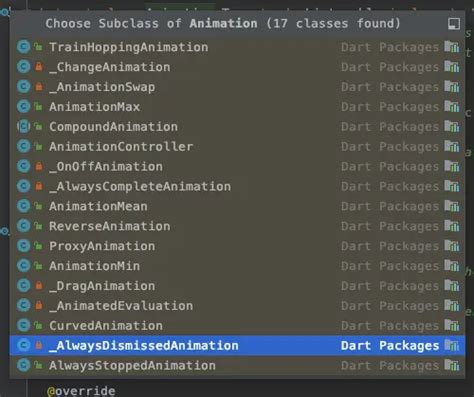The height and width of the screenshot is (397, 474).
Task: Click lock icon beside _DragAnimation
Action: (39, 286)
